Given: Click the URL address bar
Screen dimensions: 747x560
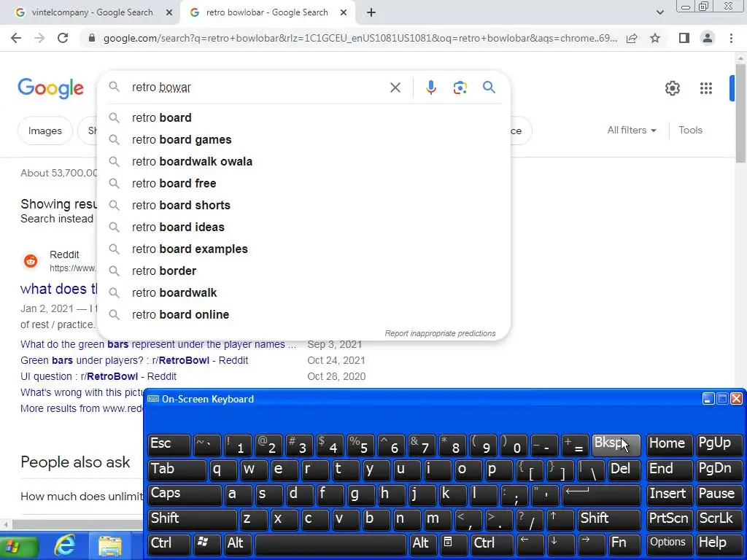Looking at the screenshot, I should [360, 38].
